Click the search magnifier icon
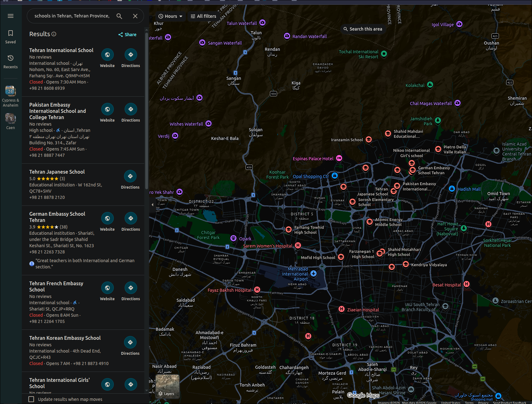The height and width of the screenshot is (404, 532). (x=119, y=16)
